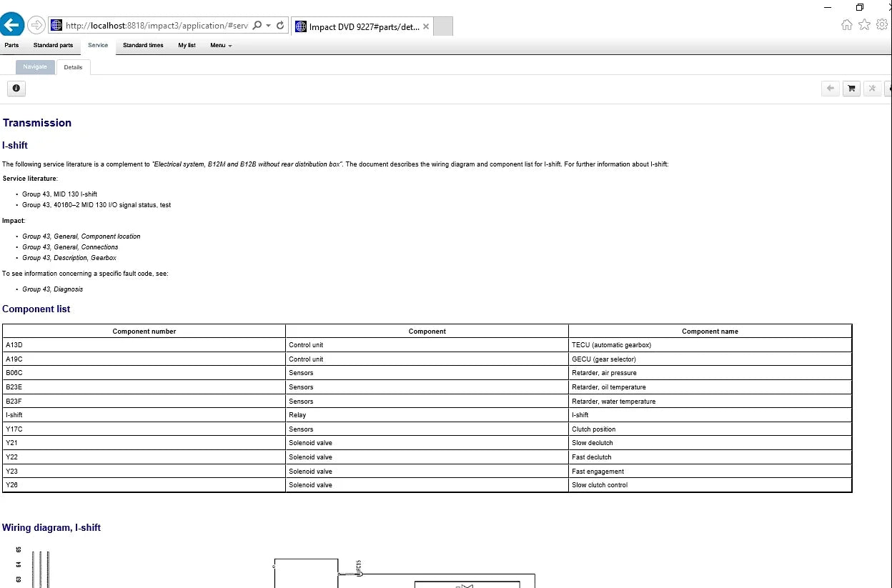Click the Wiring diagram, I-shift heading
The width and height of the screenshot is (892, 588).
(51, 528)
